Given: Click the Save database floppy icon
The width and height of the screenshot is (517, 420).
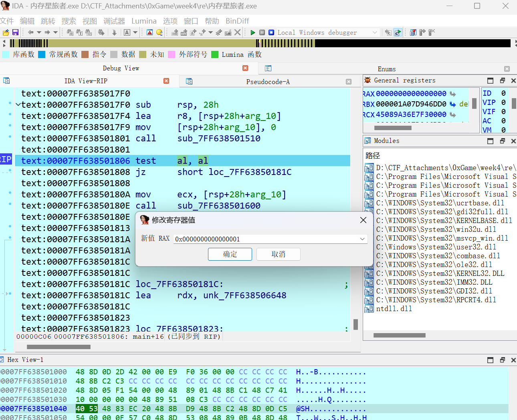Looking at the screenshot, I should click(x=16, y=32).
